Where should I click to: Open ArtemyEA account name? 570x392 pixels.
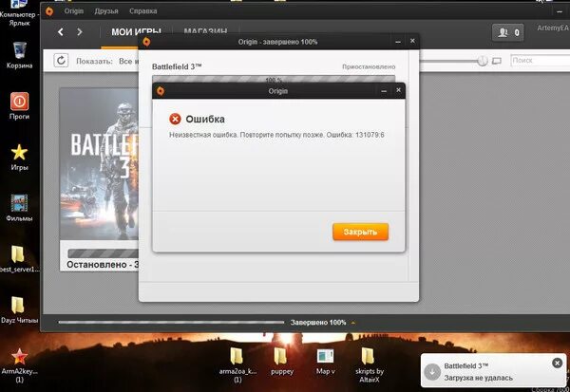[553, 28]
